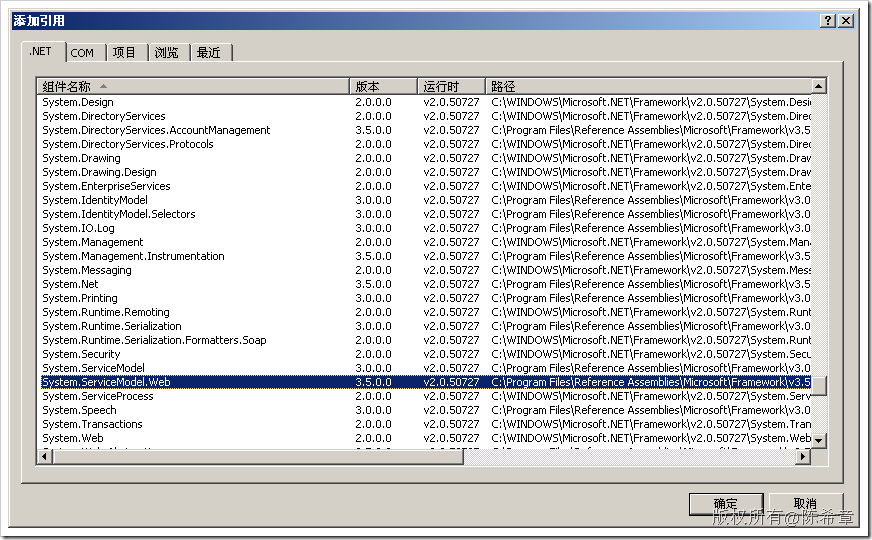Image resolution: width=872 pixels, height=540 pixels.
Task: Click the 确定 button
Action: (726, 504)
